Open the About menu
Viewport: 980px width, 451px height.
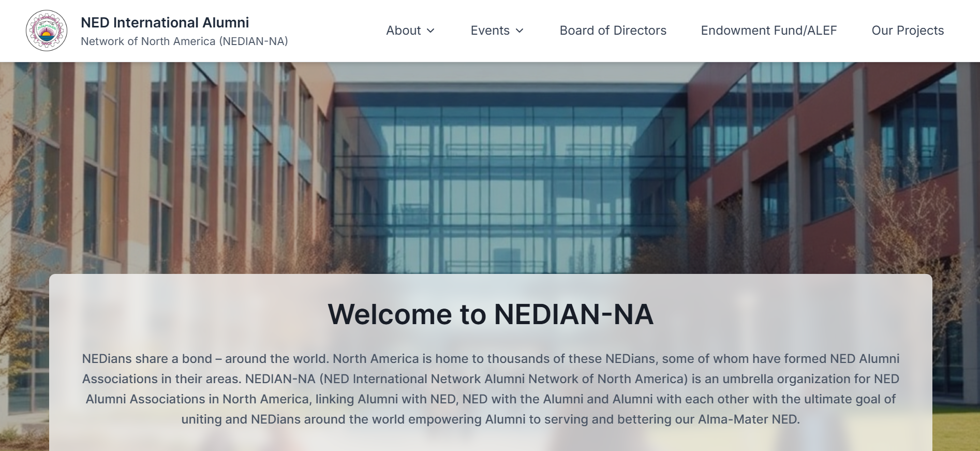(x=403, y=31)
